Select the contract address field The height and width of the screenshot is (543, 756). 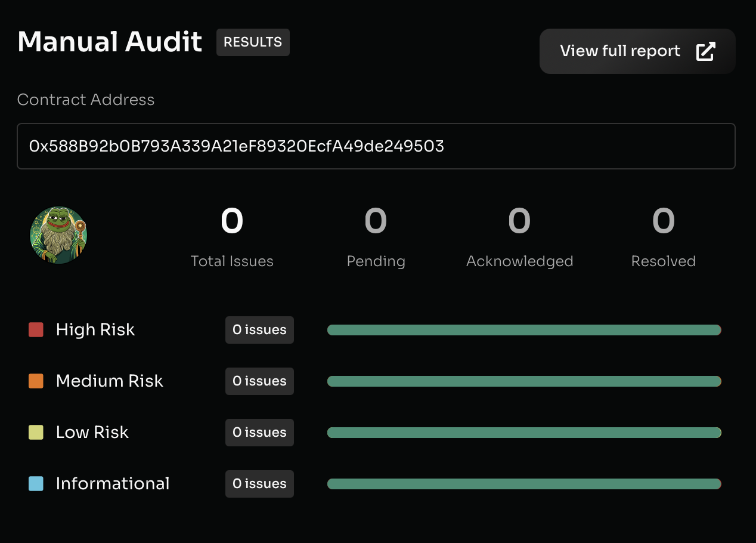376,146
